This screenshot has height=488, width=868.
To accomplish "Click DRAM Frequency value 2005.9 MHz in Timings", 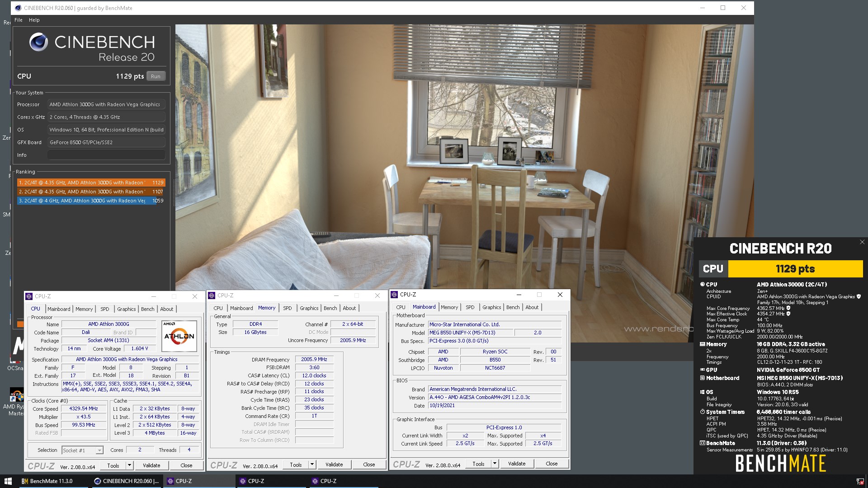I will click(x=314, y=359).
